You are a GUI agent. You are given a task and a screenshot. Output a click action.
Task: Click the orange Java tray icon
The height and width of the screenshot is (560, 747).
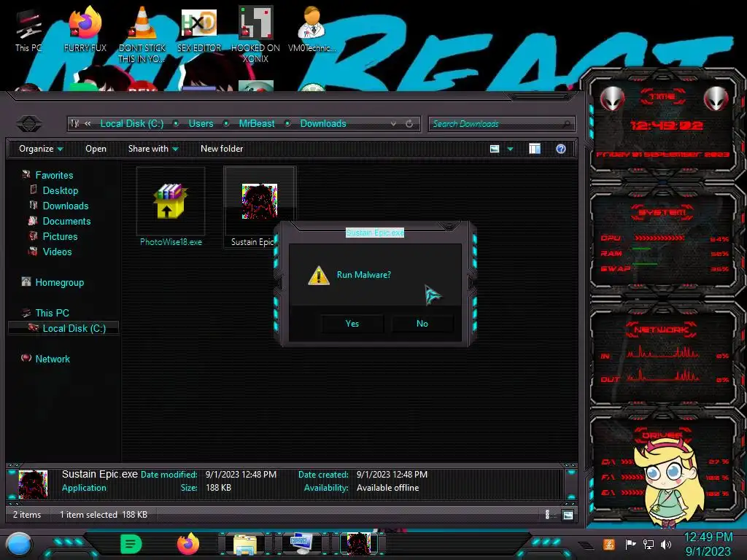[x=609, y=544]
